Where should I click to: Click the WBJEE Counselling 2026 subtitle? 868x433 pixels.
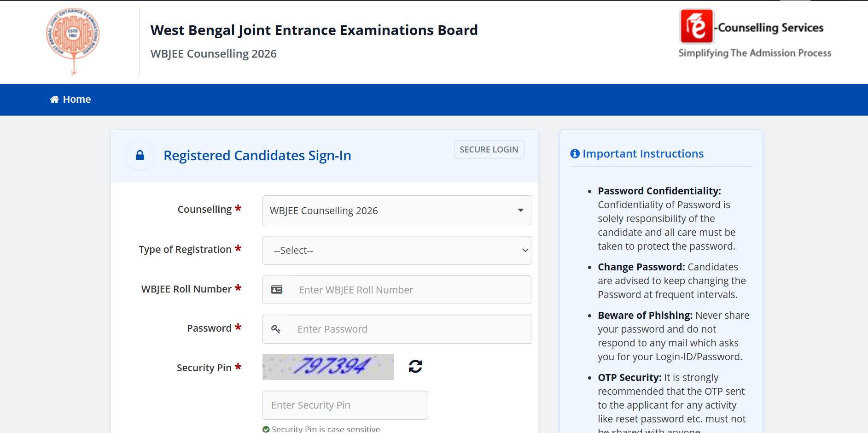pos(214,54)
